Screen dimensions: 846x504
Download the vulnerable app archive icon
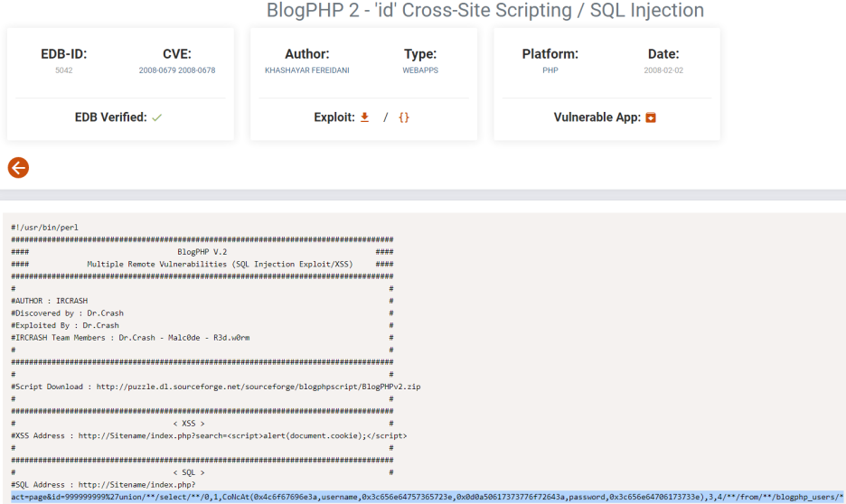click(651, 117)
